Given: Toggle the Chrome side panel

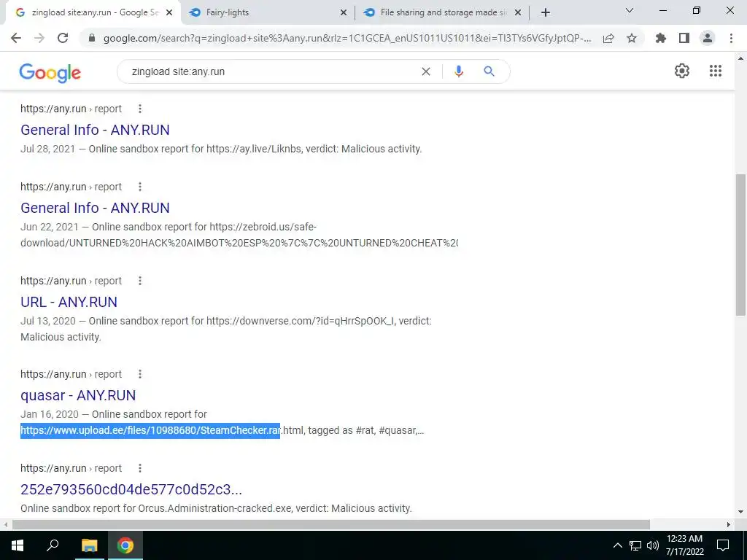Looking at the screenshot, I should [684, 38].
